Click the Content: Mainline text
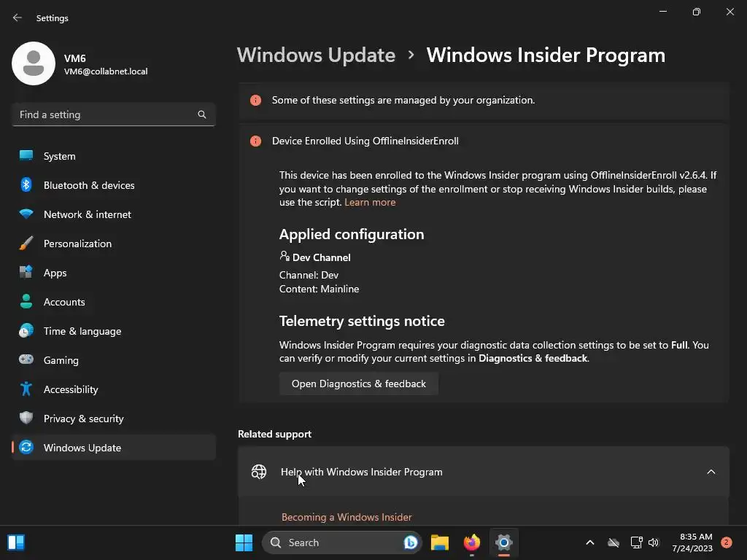This screenshot has width=747, height=560. click(x=320, y=289)
